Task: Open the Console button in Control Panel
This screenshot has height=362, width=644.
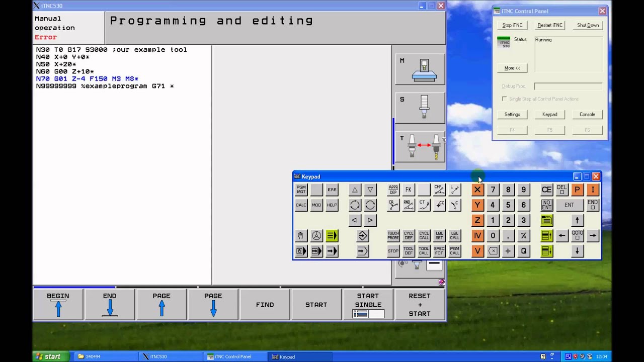Action: [587, 115]
